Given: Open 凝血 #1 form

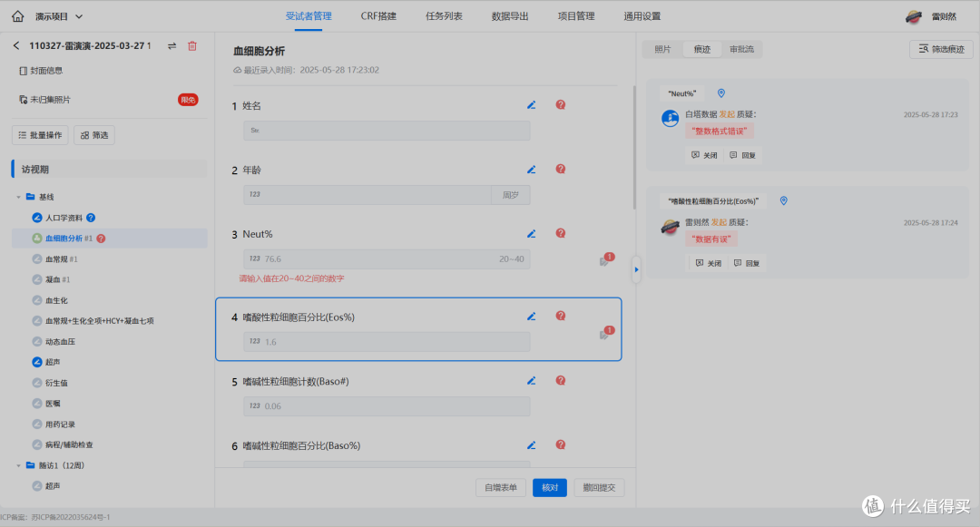Looking at the screenshot, I should click(57, 279).
